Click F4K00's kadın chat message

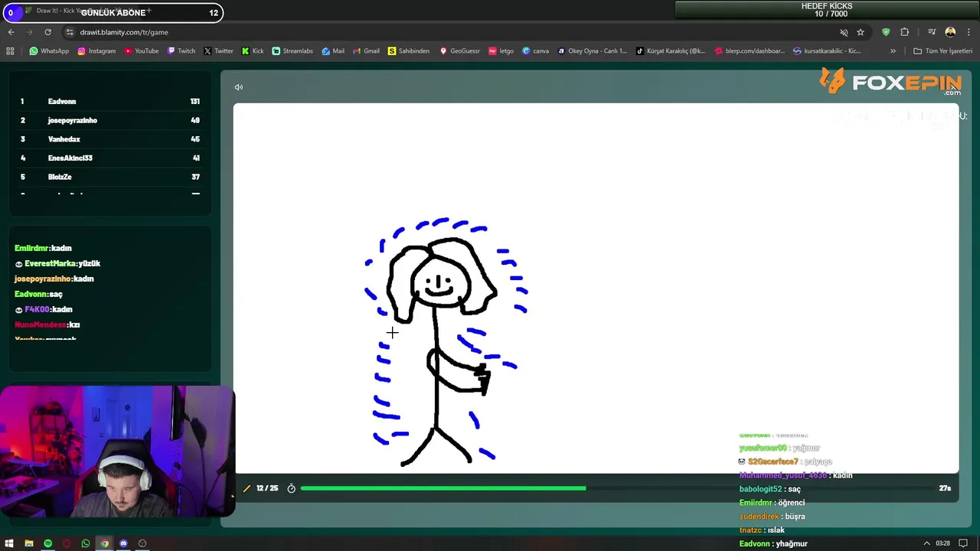(x=44, y=309)
